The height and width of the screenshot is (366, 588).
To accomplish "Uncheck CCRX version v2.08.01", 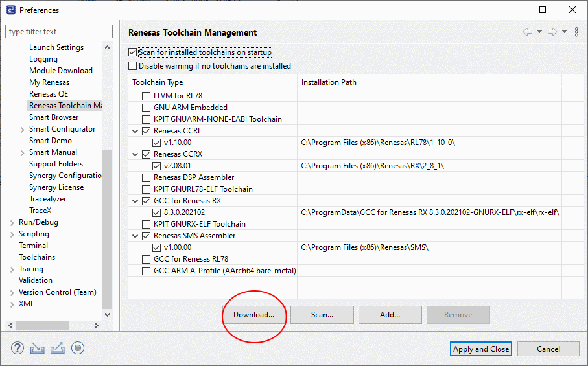I will coord(157,166).
